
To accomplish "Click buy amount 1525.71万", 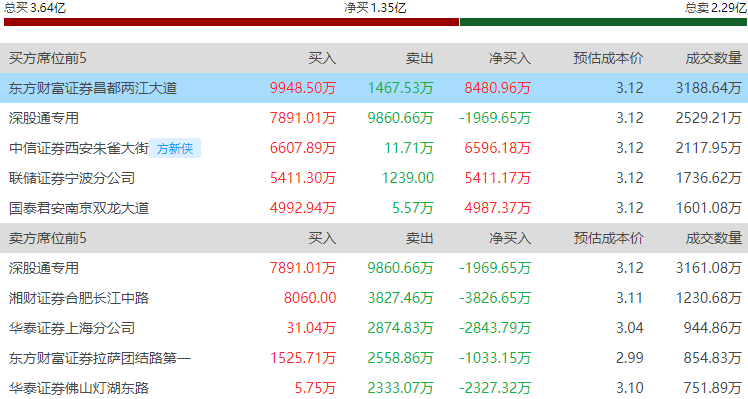I will tap(303, 358).
